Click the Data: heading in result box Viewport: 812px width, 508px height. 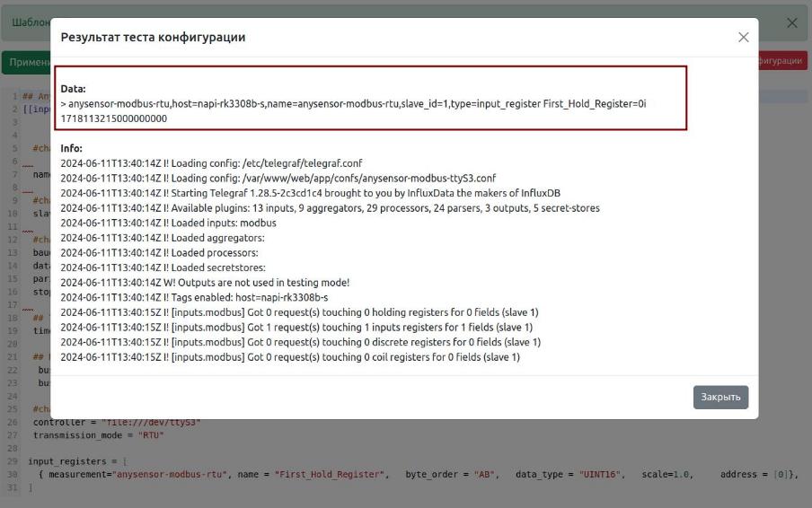pyautogui.click(x=74, y=90)
